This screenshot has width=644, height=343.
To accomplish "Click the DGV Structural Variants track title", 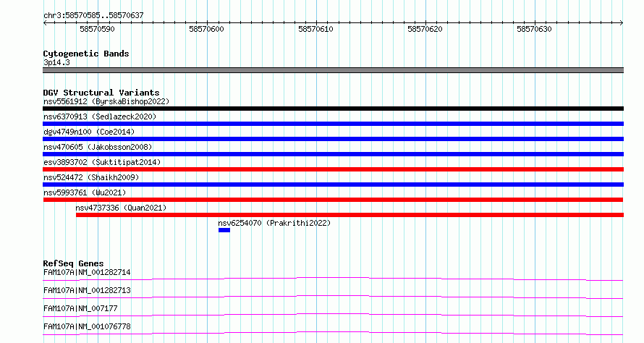I will coord(101,93).
